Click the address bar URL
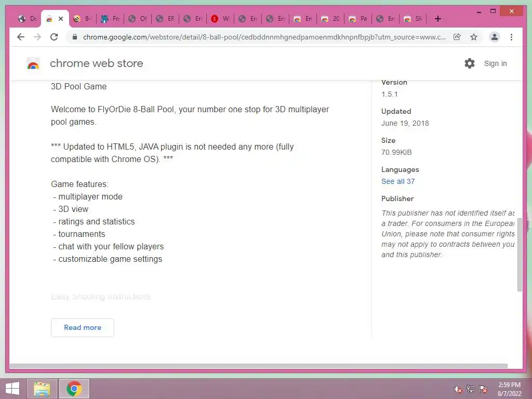Image resolution: width=532 pixels, height=399 pixels. point(264,37)
